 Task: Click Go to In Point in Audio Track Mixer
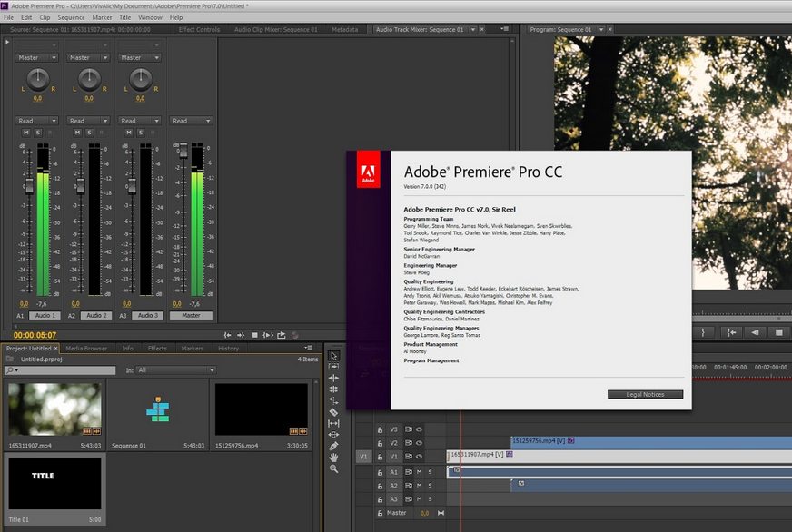coord(228,335)
